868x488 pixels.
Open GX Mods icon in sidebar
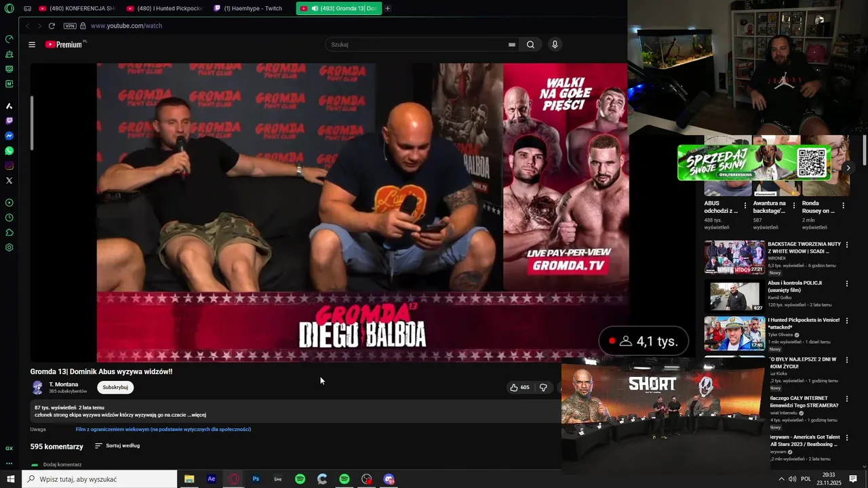pos(9,68)
